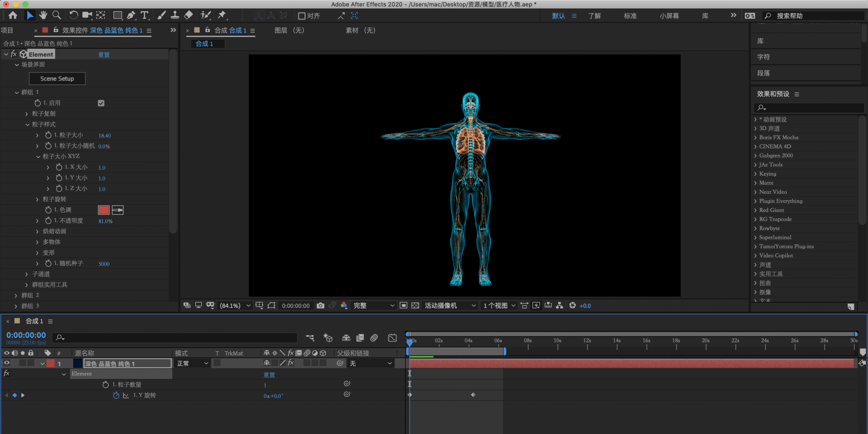Take a snapshot with the camera icon
The width and height of the screenshot is (868, 434).
(x=321, y=306)
